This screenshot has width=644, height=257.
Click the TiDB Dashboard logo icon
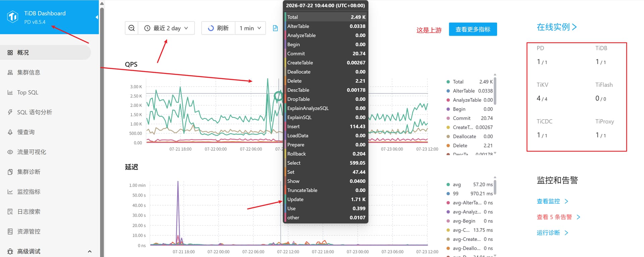pos(13,16)
